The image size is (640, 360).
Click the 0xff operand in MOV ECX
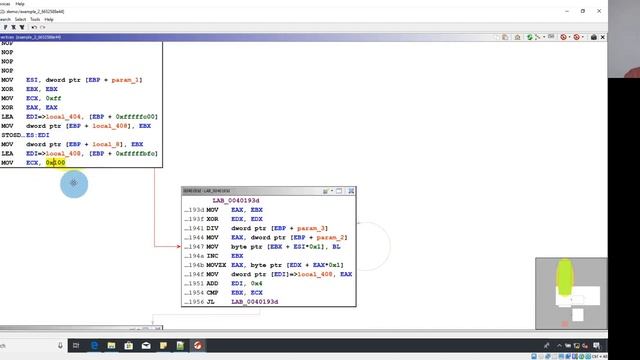pyautogui.click(x=53, y=98)
